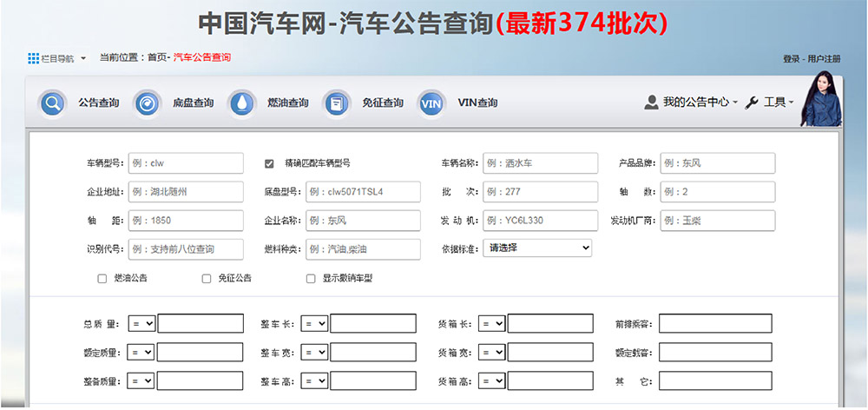868x410 pixels.
Task: Open the 燃油查询 tab label
Action: coord(288,103)
